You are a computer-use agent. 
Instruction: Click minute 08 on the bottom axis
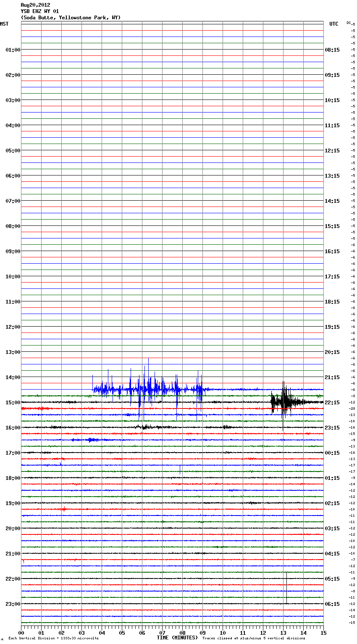(182, 633)
